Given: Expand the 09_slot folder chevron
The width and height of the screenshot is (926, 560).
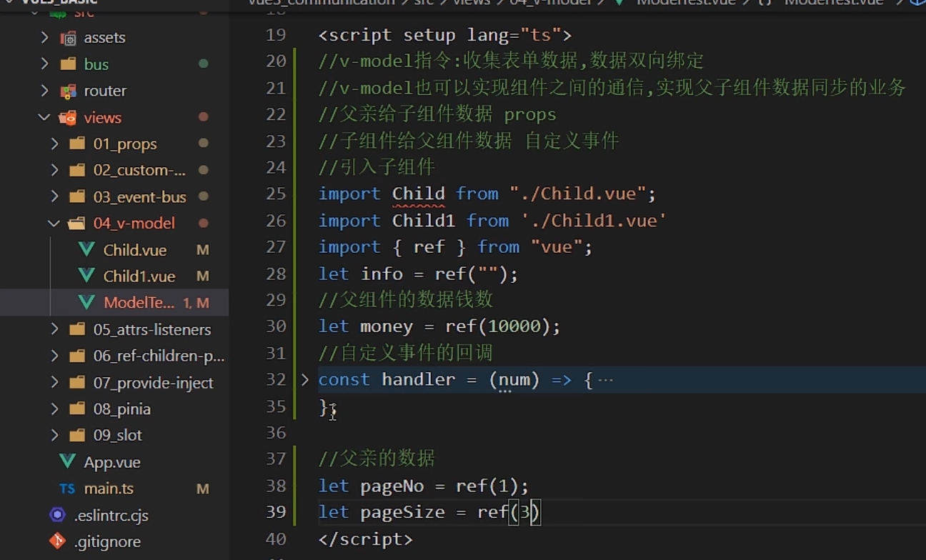Looking at the screenshot, I should click(x=55, y=435).
